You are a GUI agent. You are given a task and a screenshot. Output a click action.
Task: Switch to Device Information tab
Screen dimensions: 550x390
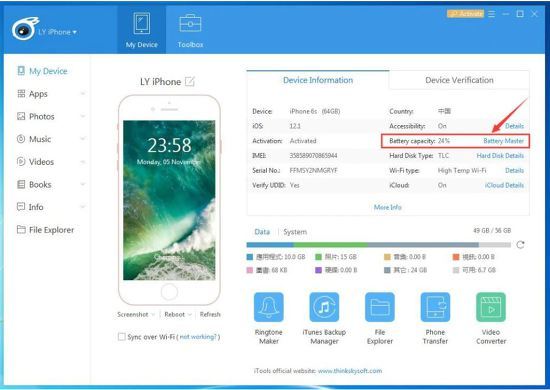318,80
